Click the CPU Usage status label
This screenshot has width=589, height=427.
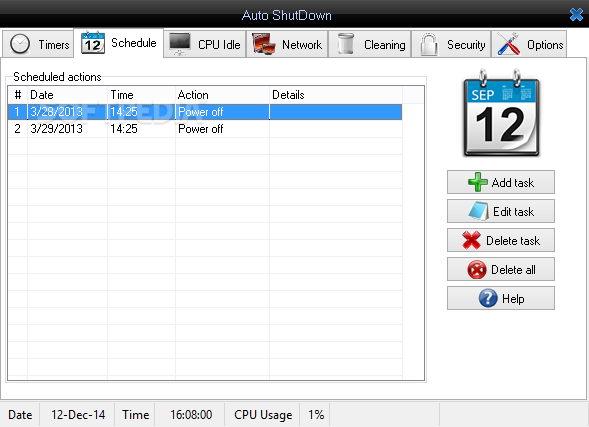pyautogui.click(x=263, y=415)
